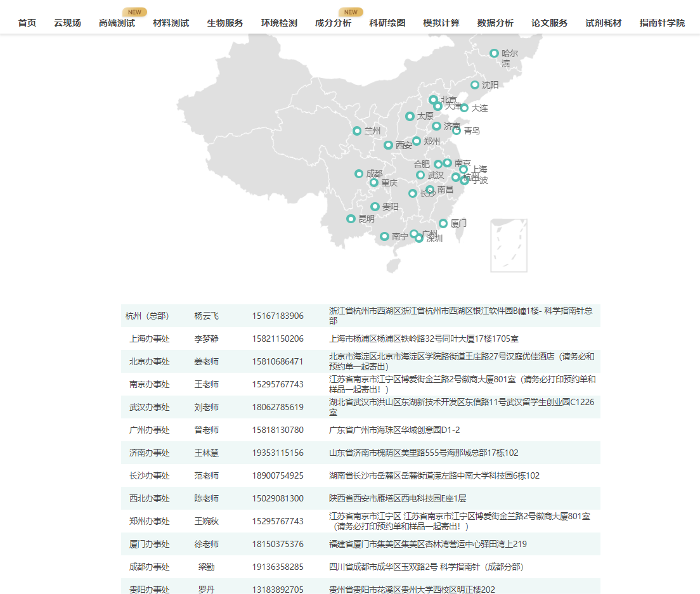Select the 厦门 map marker
The width and height of the screenshot is (700, 594).
click(x=443, y=223)
